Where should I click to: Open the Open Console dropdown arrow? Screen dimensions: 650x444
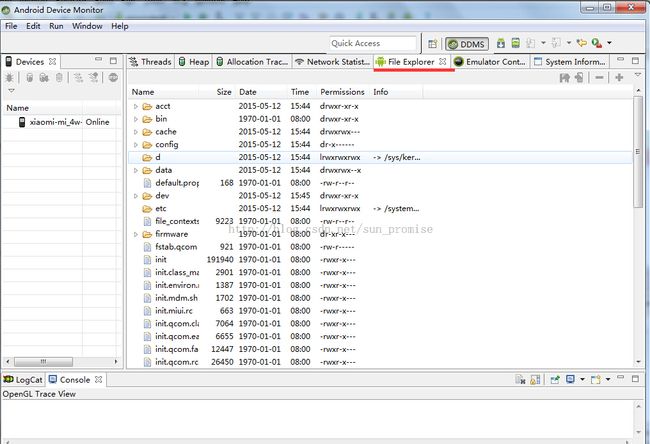(x=608, y=379)
